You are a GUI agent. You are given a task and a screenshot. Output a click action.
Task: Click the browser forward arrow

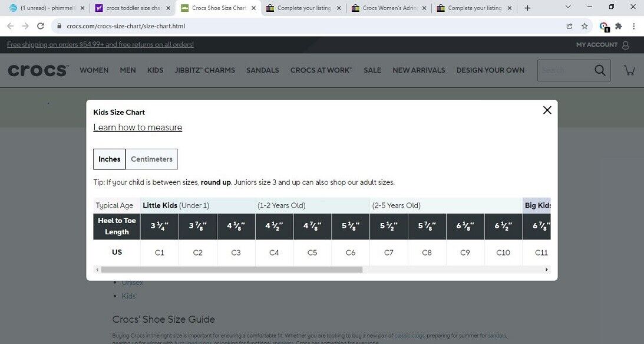click(25, 26)
